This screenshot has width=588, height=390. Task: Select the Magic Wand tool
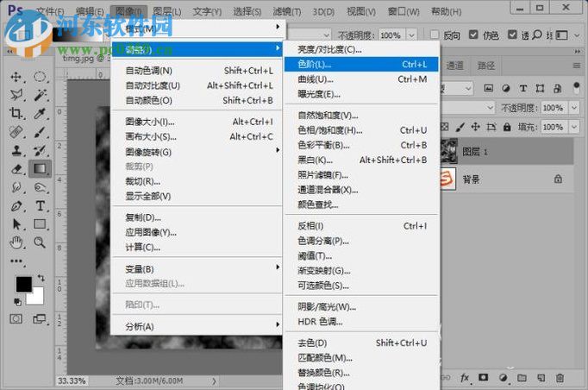point(40,95)
